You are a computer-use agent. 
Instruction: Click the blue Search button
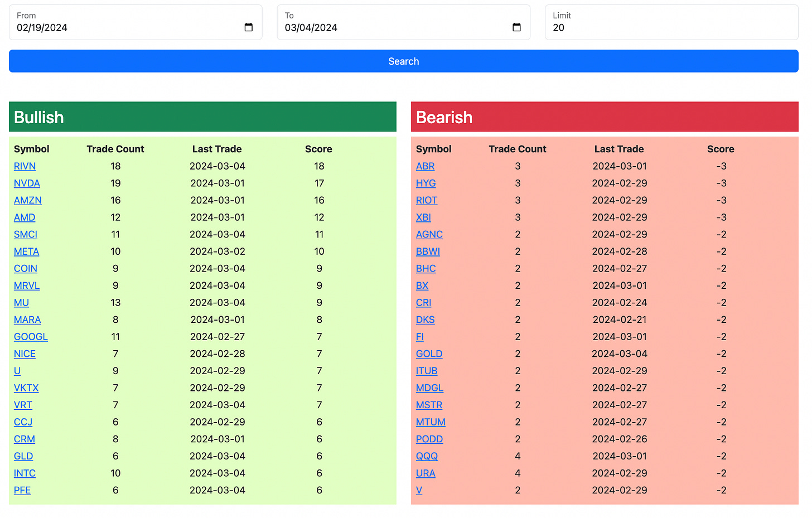tap(403, 61)
